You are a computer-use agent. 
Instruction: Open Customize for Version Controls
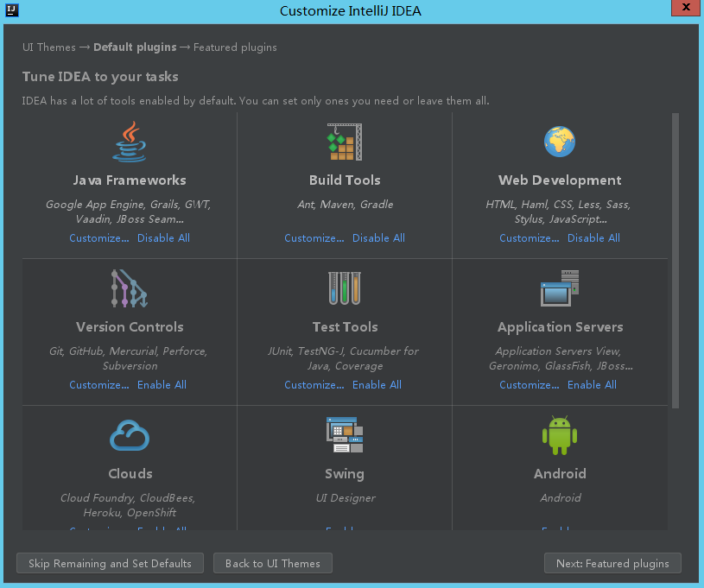(99, 385)
